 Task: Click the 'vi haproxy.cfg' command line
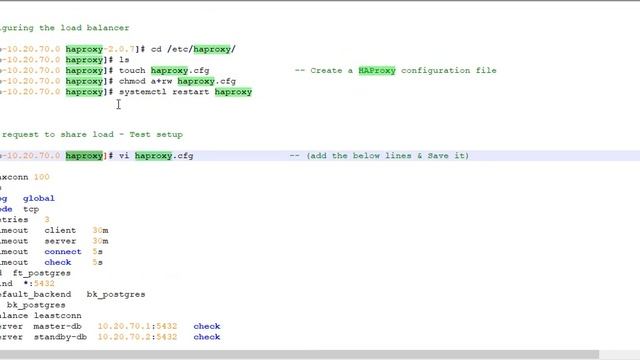coord(156,156)
